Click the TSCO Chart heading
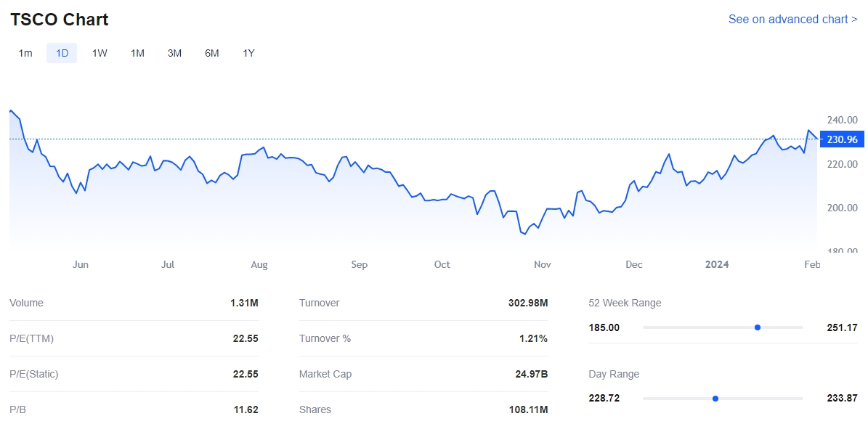This screenshot has width=868, height=432. [60, 20]
